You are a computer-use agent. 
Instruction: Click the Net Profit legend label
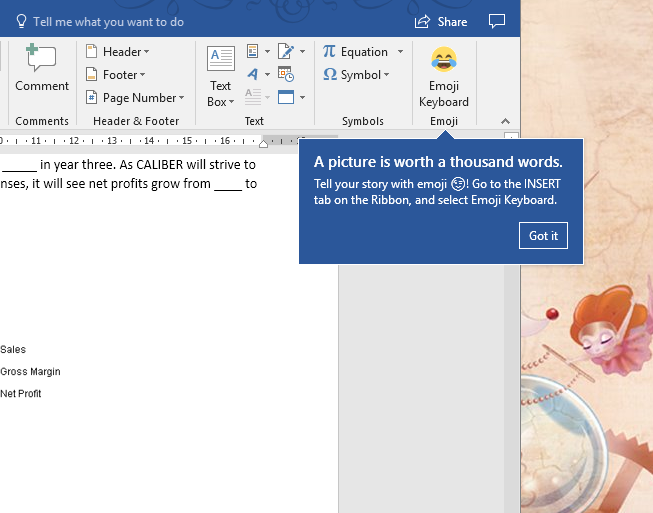20,393
